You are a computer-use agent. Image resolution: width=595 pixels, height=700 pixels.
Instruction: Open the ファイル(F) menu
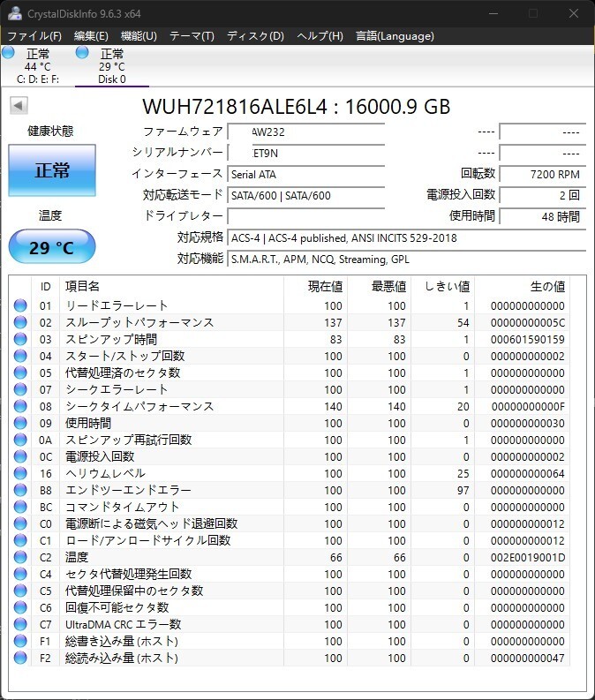pyautogui.click(x=34, y=35)
